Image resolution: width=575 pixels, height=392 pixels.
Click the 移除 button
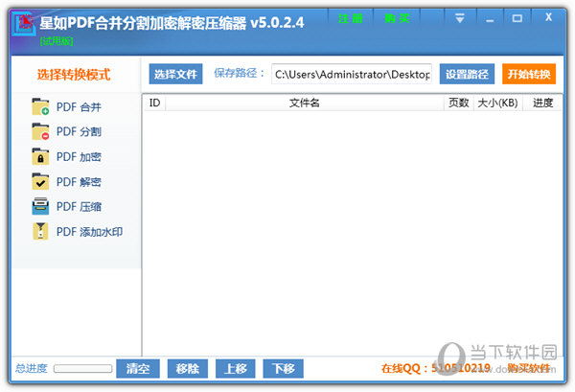click(188, 369)
